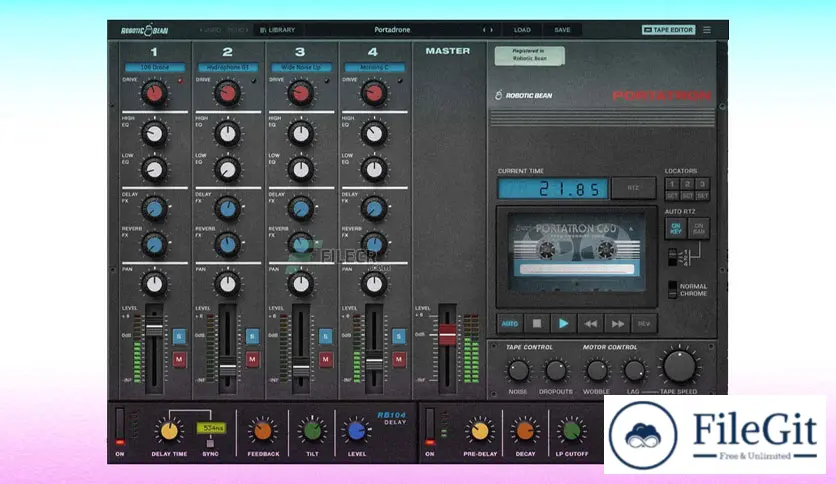
Task: Flip the track selector switch near Auto RTZ
Action: pos(673,257)
